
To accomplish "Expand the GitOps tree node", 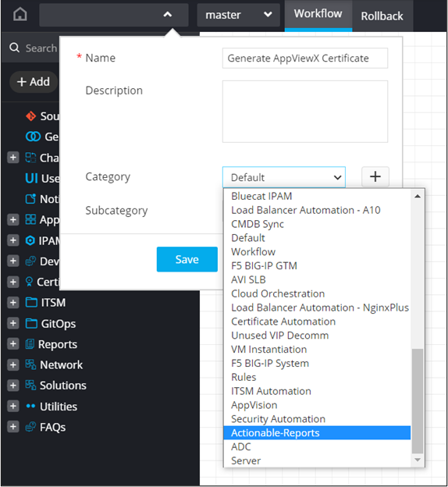I will point(12,323).
